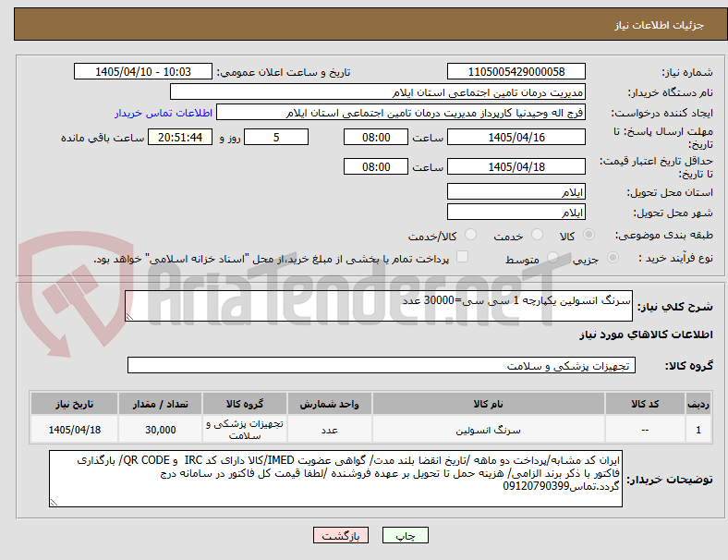Click the resize grip of description box

click(129, 317)
